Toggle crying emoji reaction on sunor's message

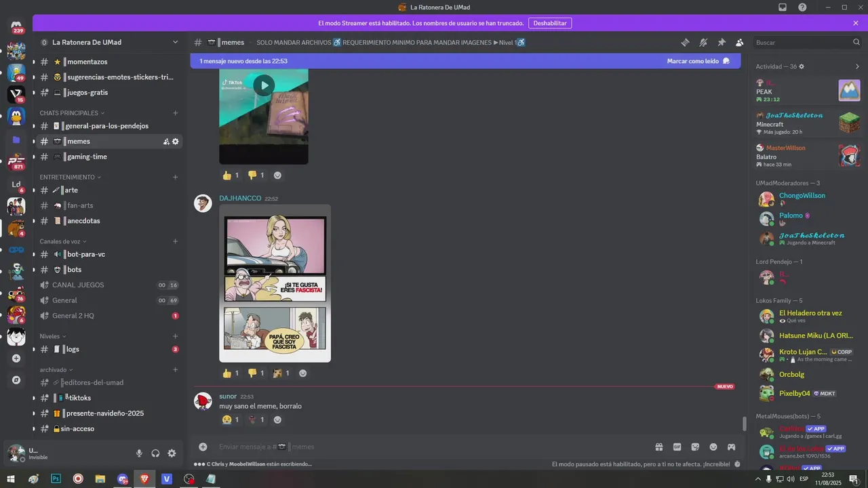[231, 420]
